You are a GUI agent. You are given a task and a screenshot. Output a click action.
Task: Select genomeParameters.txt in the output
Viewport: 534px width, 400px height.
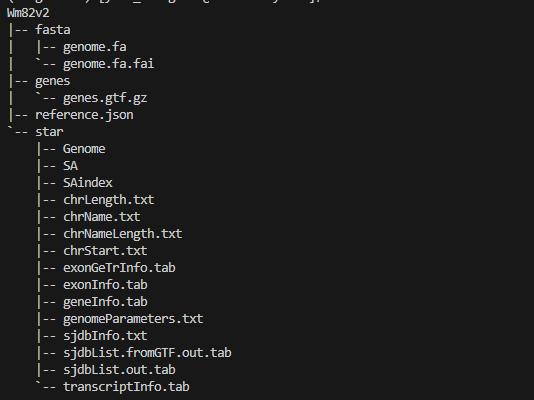pyautogui.click(x=133, y=319)
